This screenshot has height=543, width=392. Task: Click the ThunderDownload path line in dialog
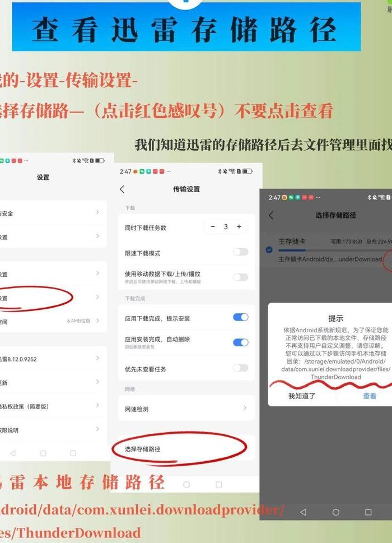[x=335, y=377]
